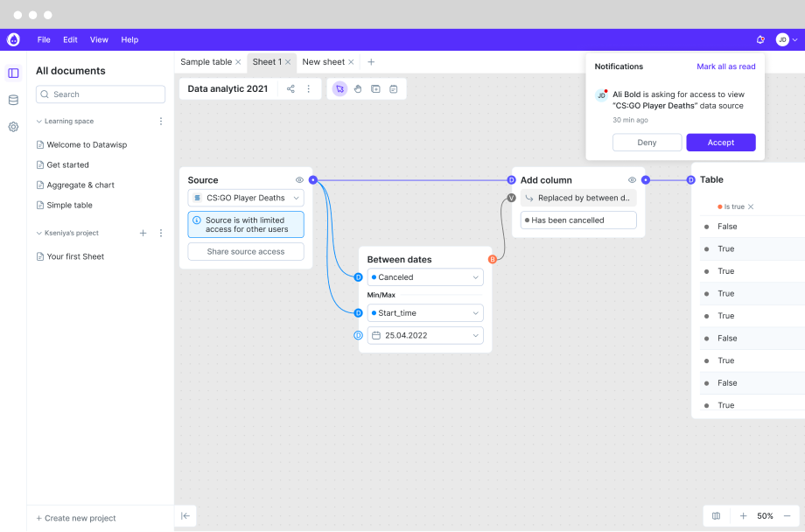Click the share icon next to Data analytic 2021

click(290, 89)
